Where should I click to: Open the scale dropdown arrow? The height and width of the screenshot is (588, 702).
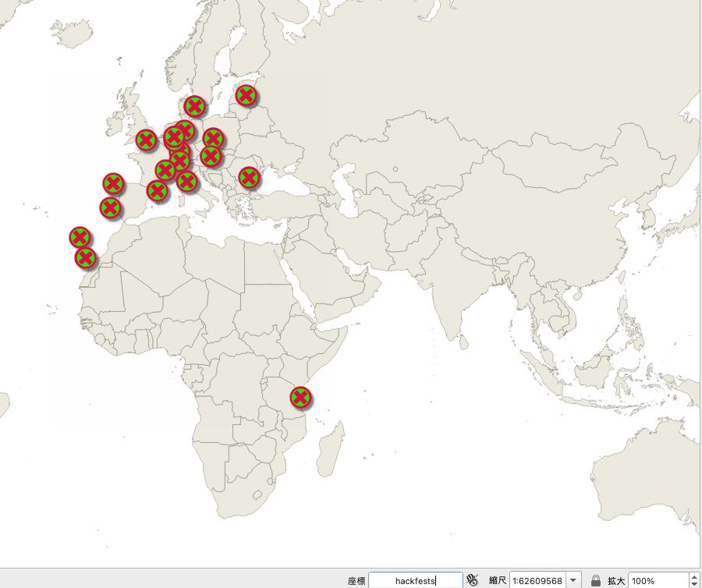coord(573,580)
